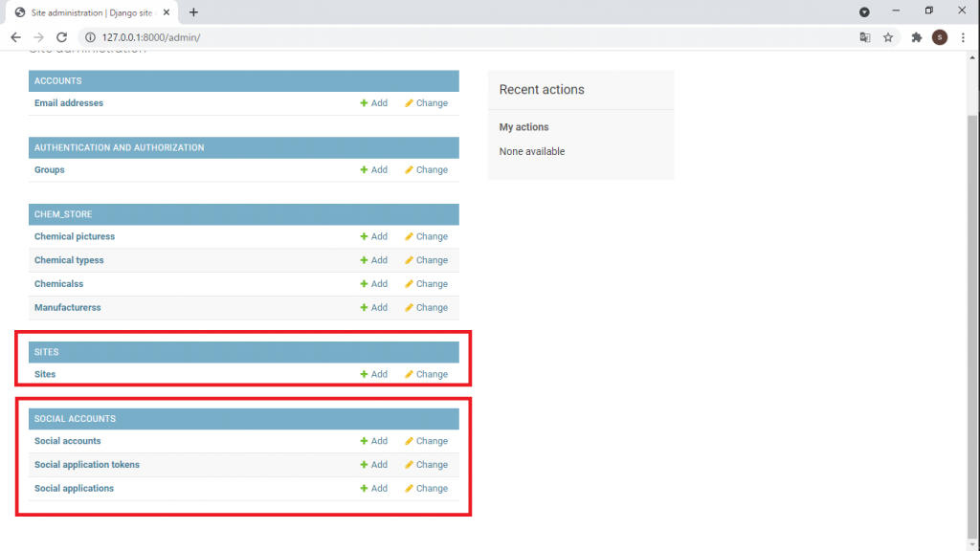
Task: Add a new Sites entry
Action: [x=374, y=375]
